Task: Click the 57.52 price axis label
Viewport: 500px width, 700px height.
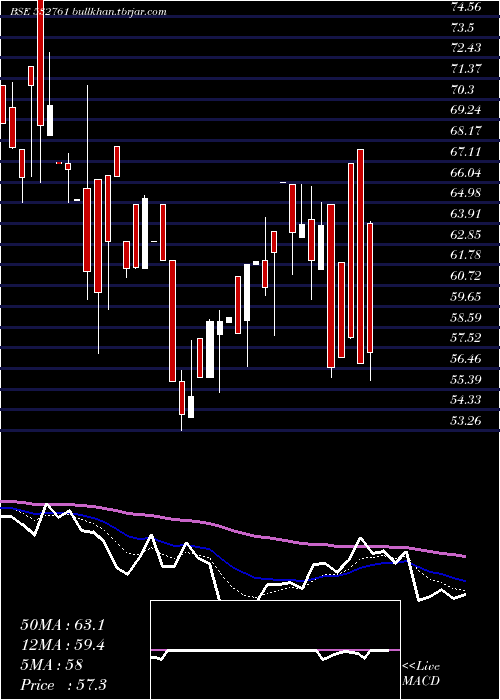Action: pyautogui.click(x=466, y=338)
